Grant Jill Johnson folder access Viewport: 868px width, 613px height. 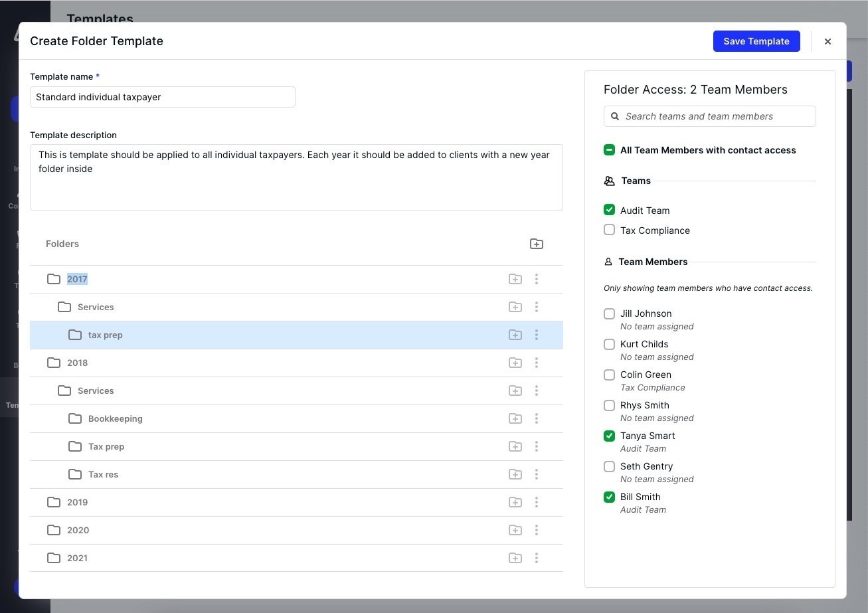(x=609, y=313)
